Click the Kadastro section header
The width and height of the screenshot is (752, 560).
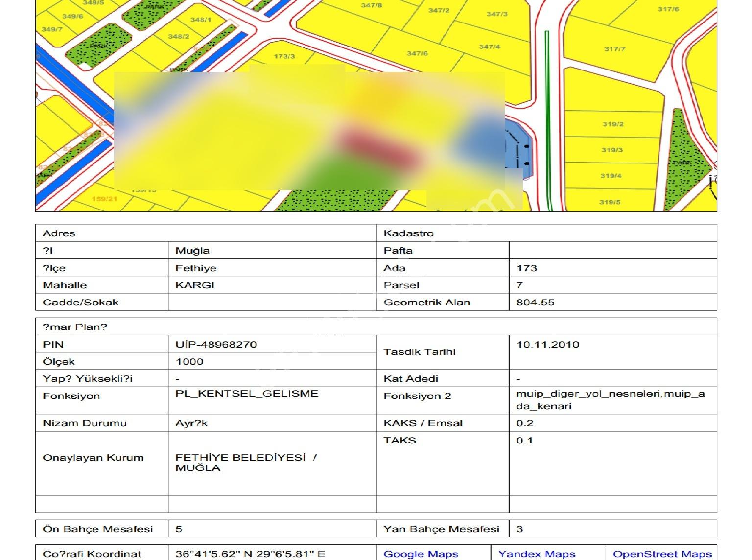408,233
